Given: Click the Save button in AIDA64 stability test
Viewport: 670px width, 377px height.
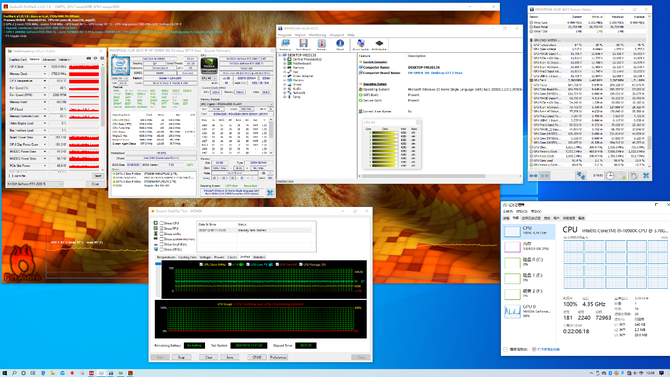Looking at the screenshot, I should 229,357.
